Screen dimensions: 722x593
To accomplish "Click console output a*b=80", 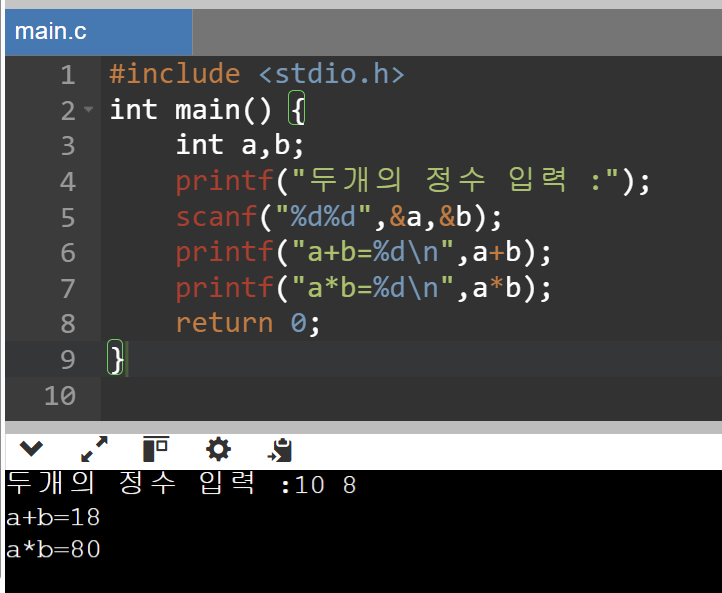I will pyautogui.click(x=53, y=549).
